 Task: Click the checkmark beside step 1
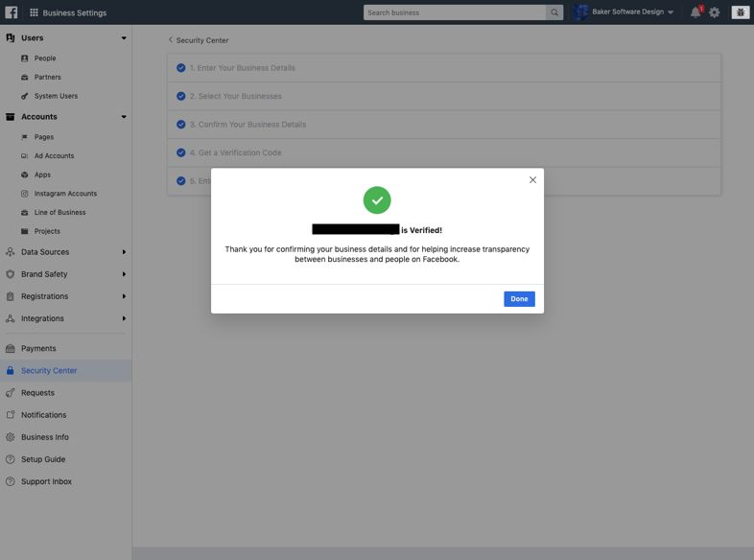pyautogui.click(x=180, y=68)
